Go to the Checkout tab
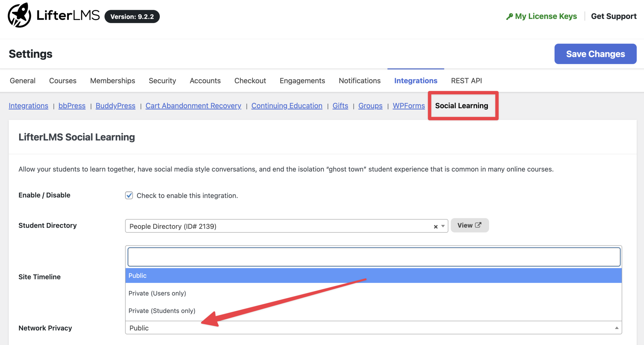Screen dimensions: 644x345 [250, 81]
